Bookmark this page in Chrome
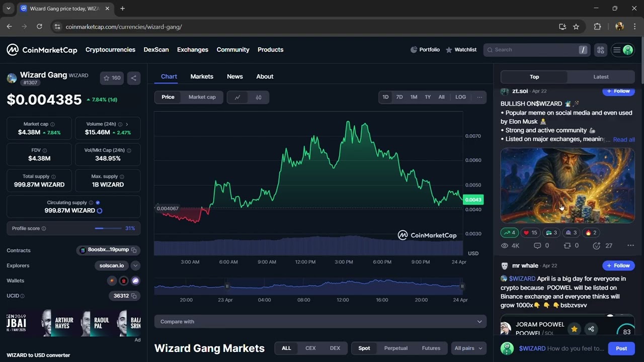This screenshot has width=644, height=362. [576, 27]
